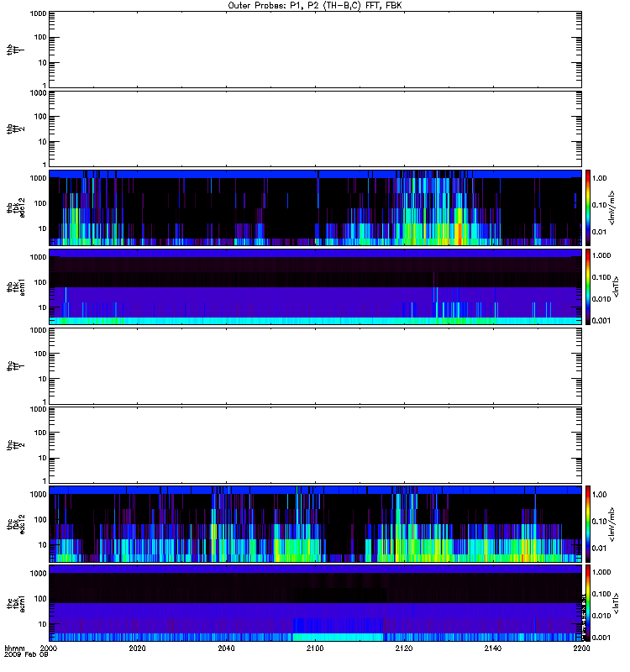Click the '1' y-tick of thc fff 2 panel
Image resolution: width=630 pixels, height=672 pixels.
[45, 480]
